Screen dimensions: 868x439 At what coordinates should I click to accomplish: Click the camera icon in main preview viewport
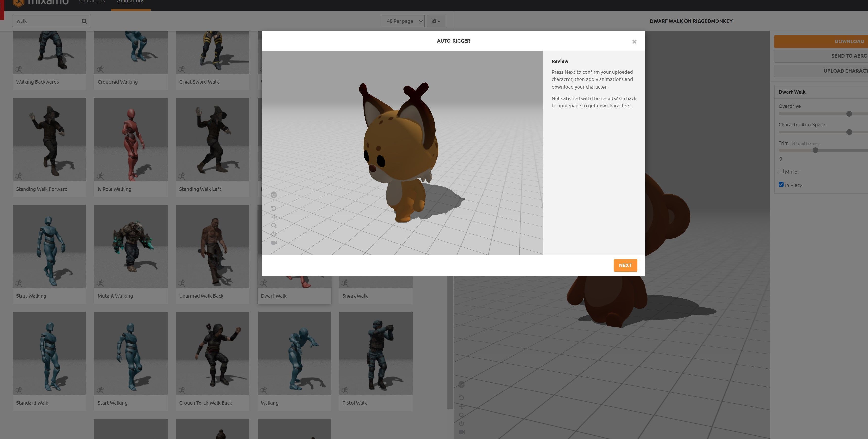pos(462,432)
